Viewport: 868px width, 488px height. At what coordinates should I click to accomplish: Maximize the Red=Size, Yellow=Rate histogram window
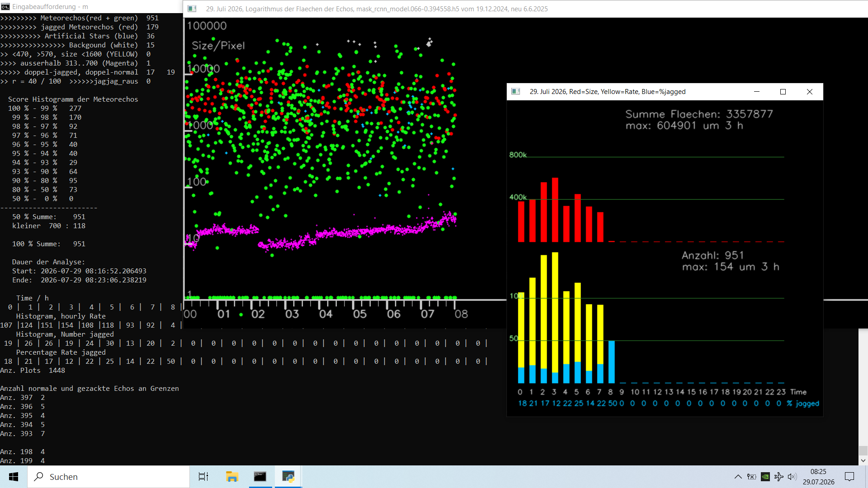point(783,92)
